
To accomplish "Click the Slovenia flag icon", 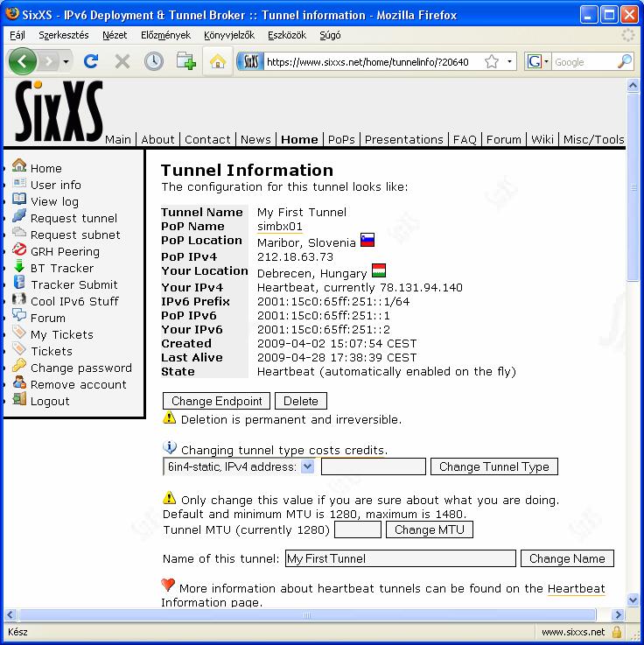I will 367,240.
